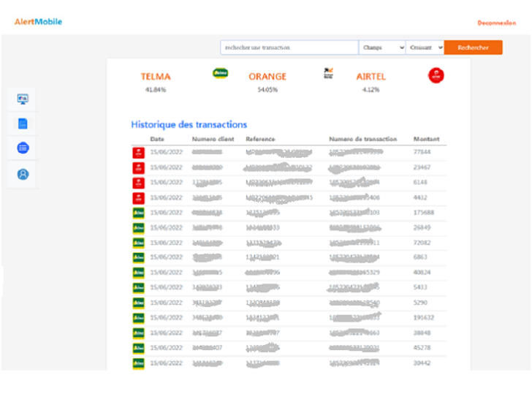This screenshot has width=532, height=402.
Task: Click the Date column header
Action: tap(157, 139)
